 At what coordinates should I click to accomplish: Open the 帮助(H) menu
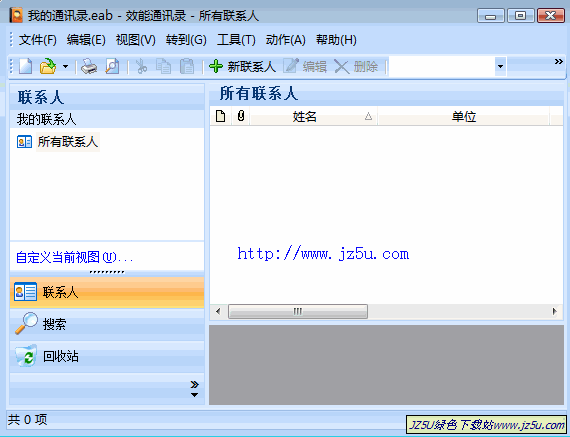[x=336, y=40]
